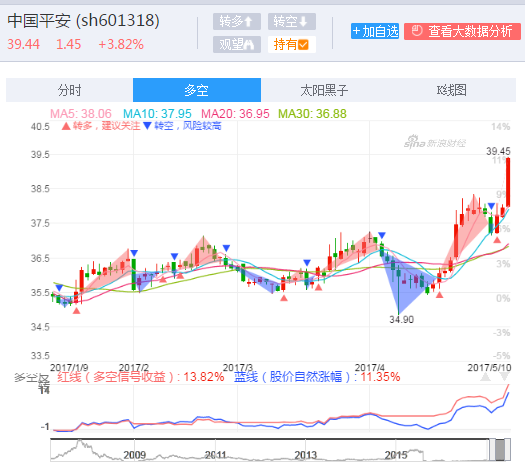Click the left handle of range slider
The image size is (525, 472).
(x=492, y=450)
